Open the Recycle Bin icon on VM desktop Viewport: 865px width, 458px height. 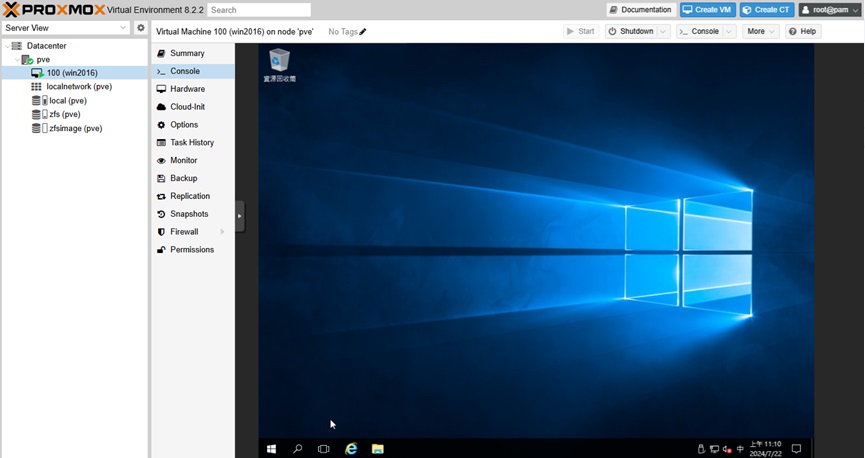[279, 65]
